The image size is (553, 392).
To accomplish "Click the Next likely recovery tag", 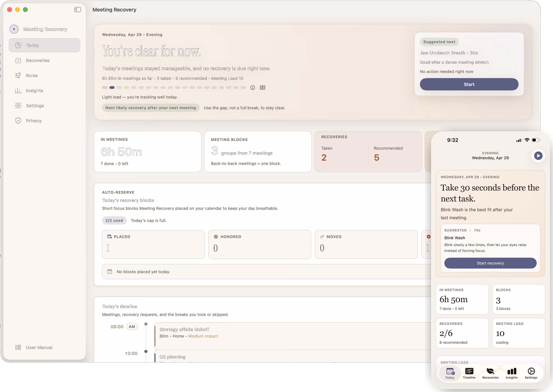I will click(151, 108).
